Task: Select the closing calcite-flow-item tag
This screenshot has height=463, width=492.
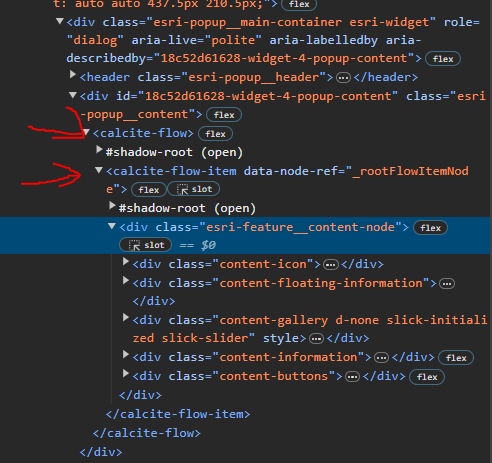Action: 178,414
